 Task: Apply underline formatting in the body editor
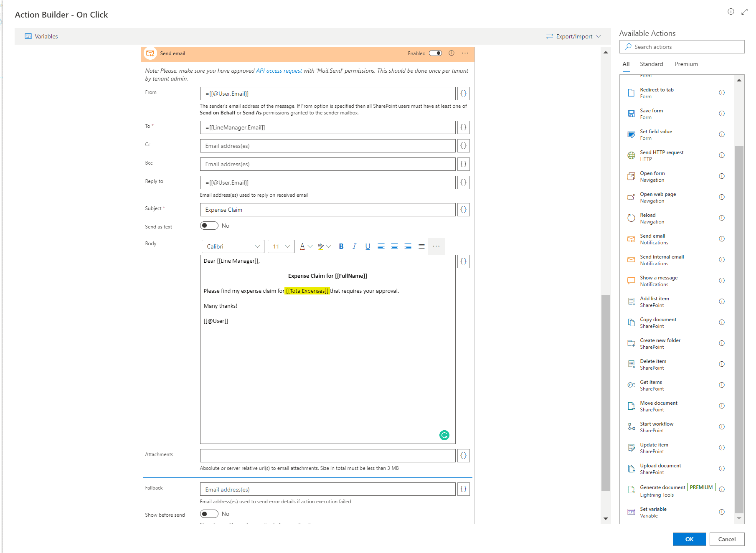(x=368, y=246)
